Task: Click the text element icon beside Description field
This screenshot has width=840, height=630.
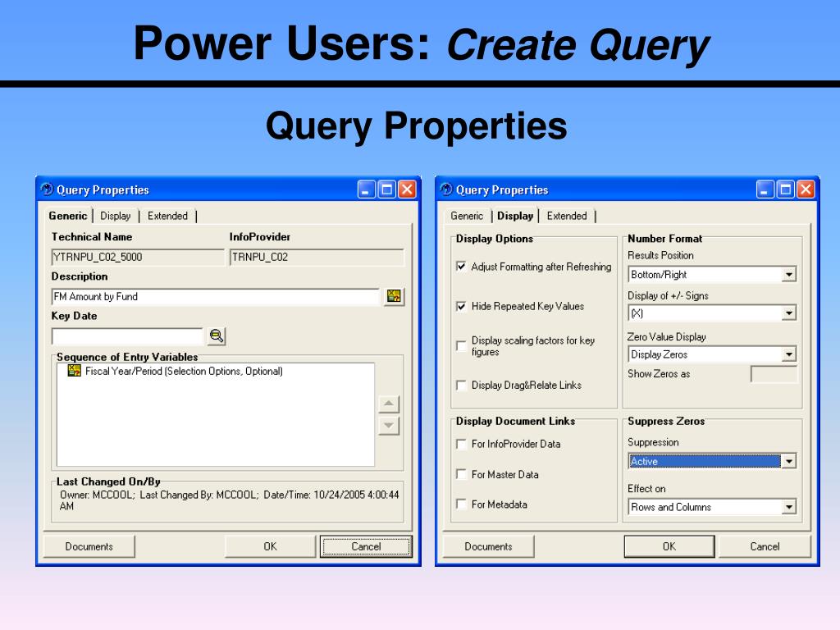Action: pos(394,296)
